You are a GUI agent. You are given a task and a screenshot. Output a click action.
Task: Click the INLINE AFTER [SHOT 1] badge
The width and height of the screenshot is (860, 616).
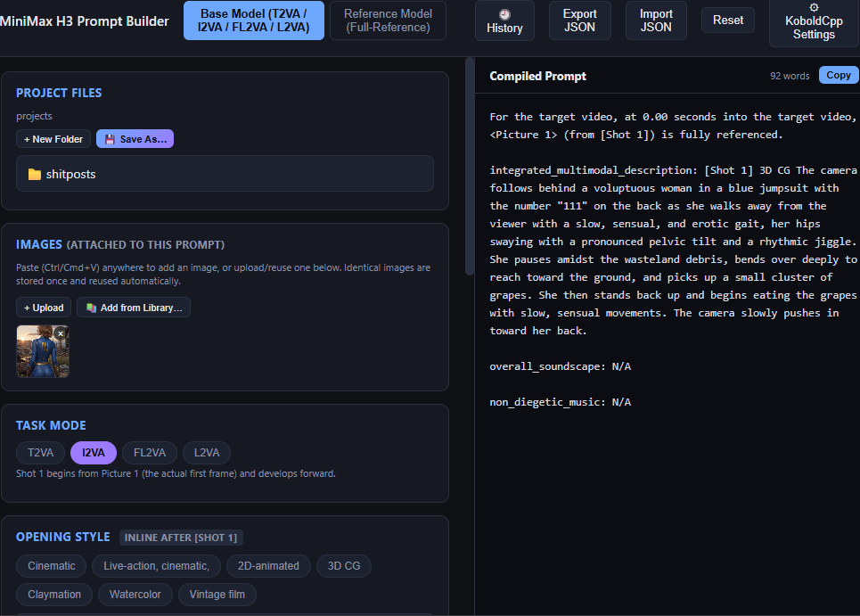pyautogui.click(x=181, y=538)
